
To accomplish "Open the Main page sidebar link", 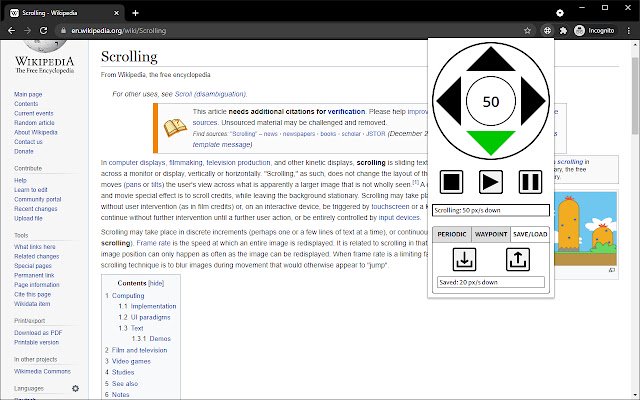I will pos(28,94).
